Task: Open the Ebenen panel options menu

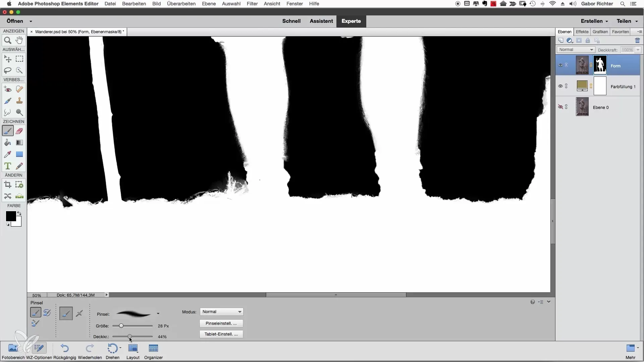Action: tap(639, 32)
